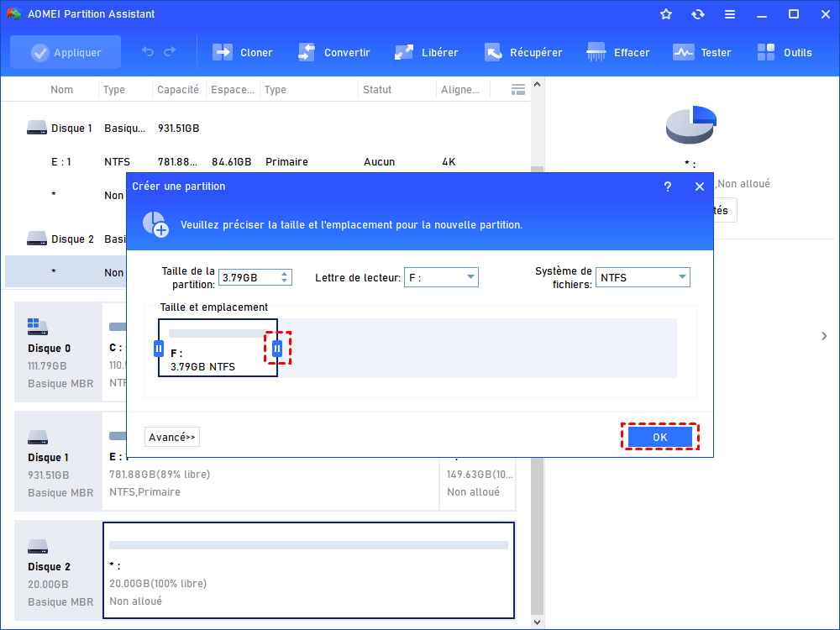Click the pie chart disk icon
The height and width of the screenshot is (630, 840).
pos(691,124)
